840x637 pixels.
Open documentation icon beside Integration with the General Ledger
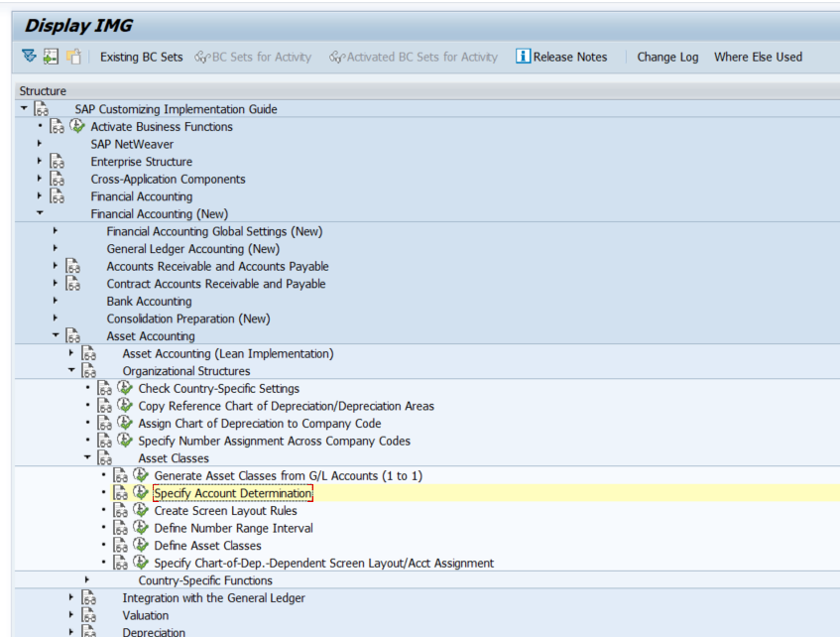(x=89, y=598)
